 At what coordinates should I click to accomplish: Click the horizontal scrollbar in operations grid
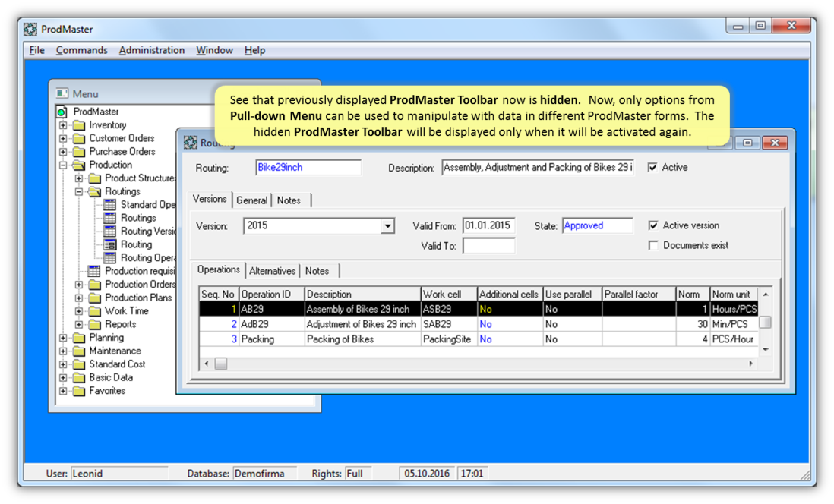479,364
